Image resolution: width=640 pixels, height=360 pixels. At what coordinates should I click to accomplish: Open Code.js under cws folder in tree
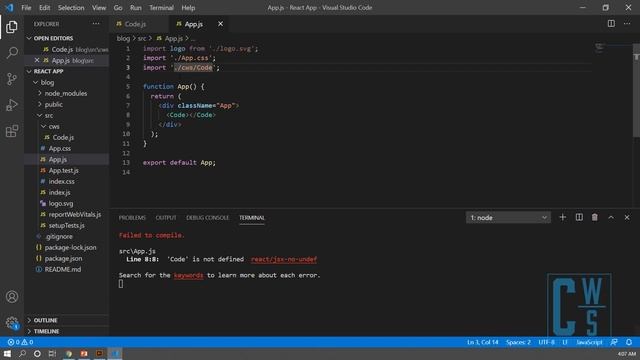68,138
